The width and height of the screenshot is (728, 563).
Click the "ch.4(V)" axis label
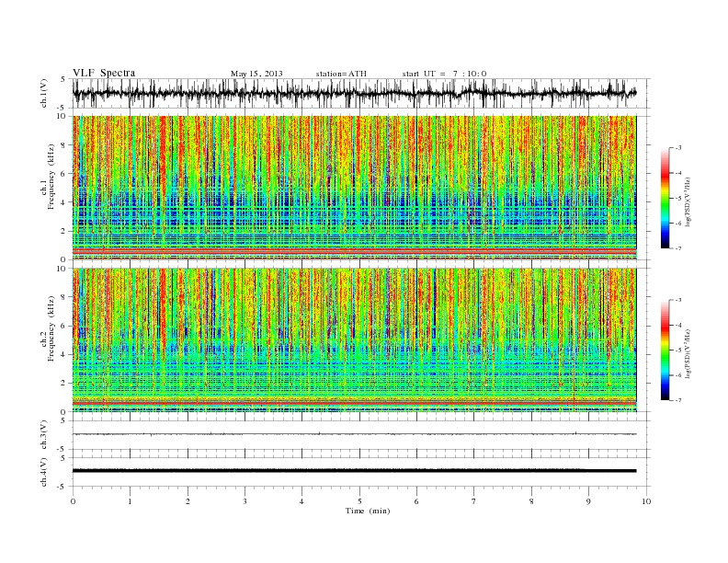tap(44, 472)
